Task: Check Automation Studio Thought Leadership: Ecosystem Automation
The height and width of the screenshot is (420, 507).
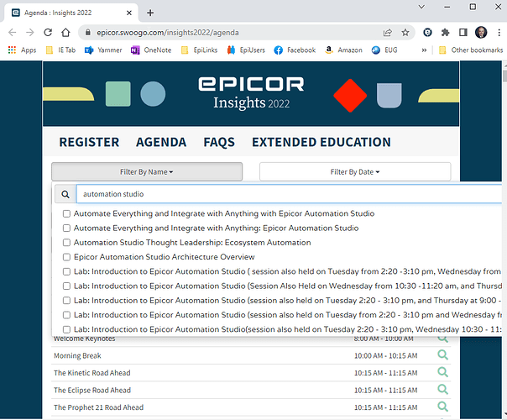Action: point(66,243)
